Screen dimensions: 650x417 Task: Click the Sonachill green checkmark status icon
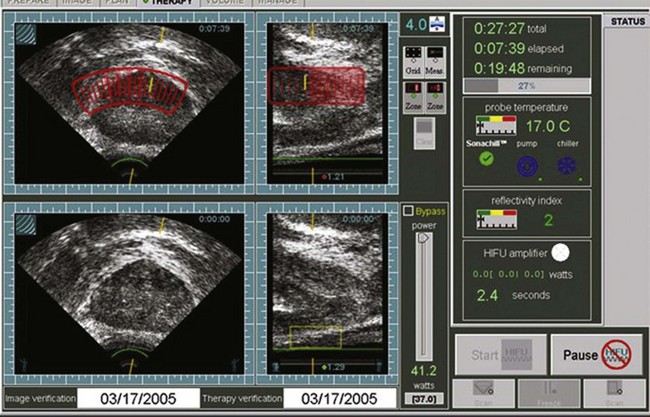485,160
